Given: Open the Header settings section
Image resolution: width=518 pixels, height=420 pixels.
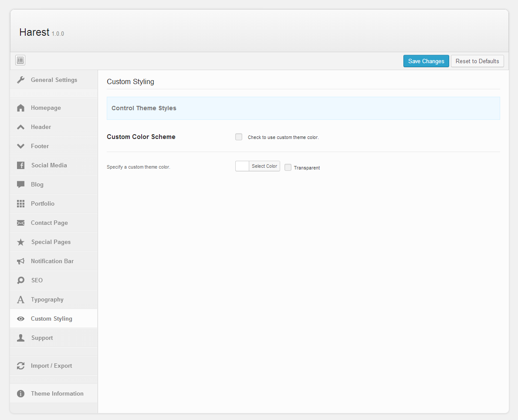Looking at the screenshot, I should point(41,127).
